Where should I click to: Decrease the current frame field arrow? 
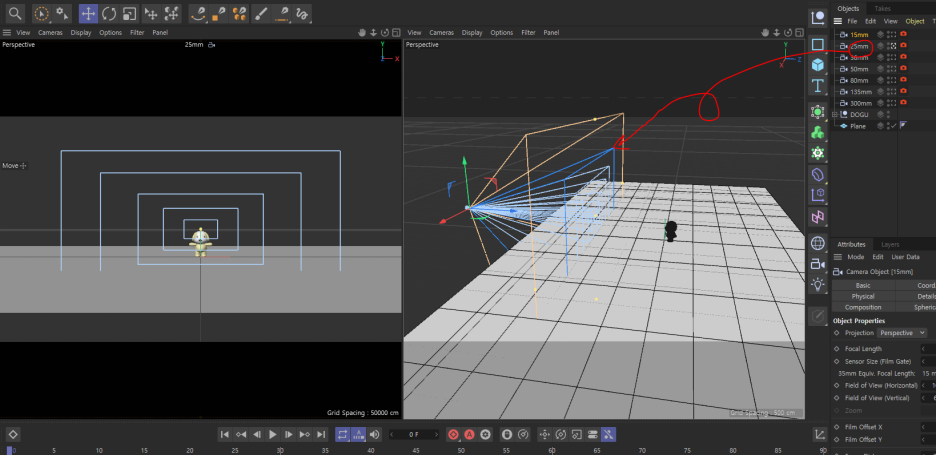pyautogui.click(x=392, y=434)
